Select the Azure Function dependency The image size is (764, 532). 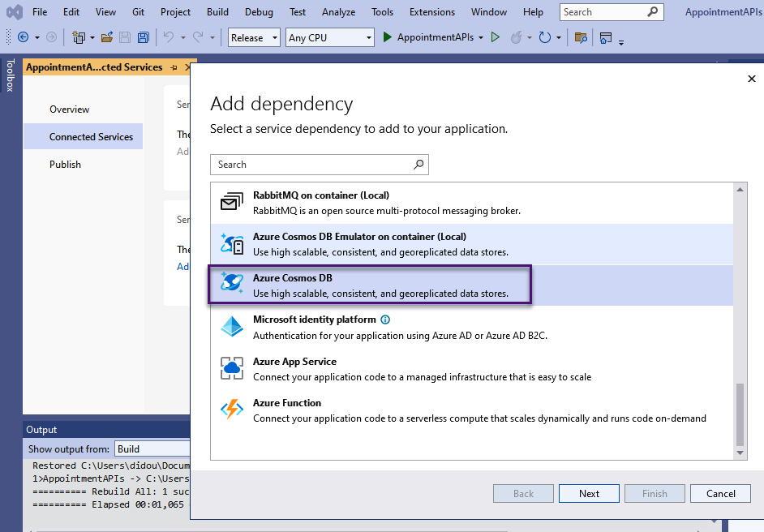coord(472,410)
